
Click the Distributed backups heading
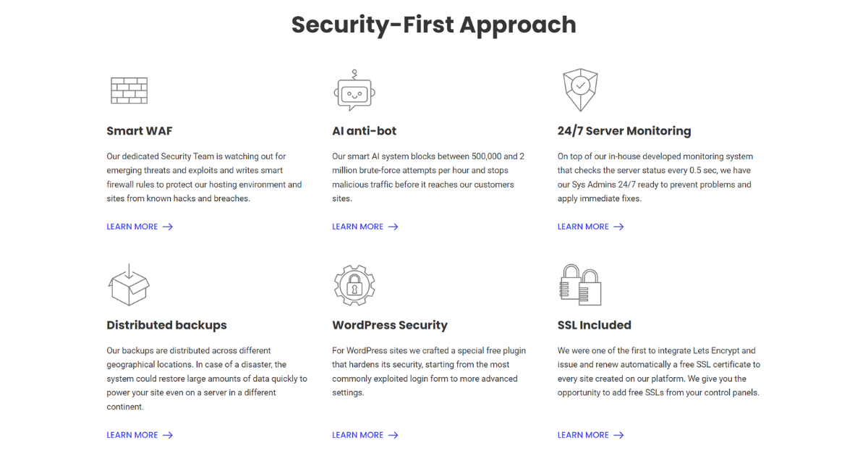point(166,325)
